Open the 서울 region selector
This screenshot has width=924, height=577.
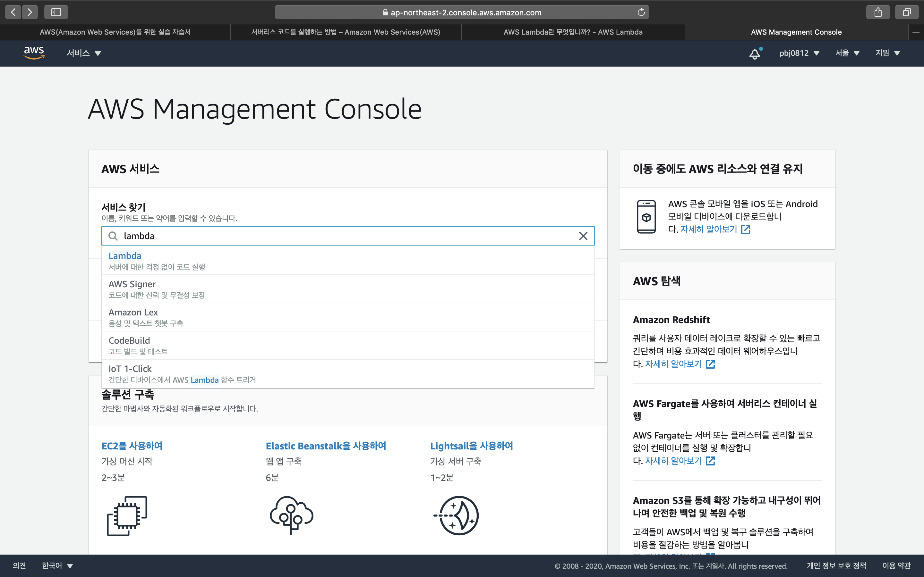tap(847, 53)
